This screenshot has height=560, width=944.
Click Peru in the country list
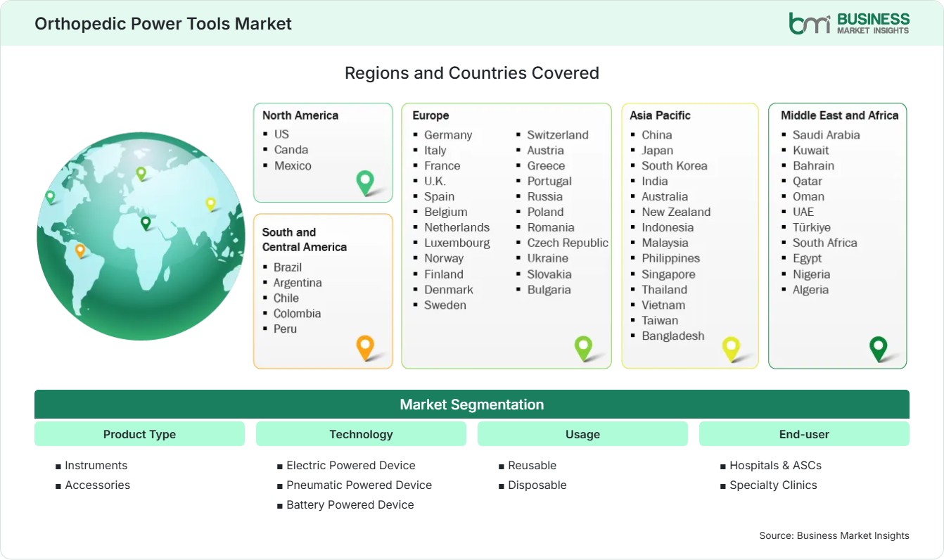(285, 329)
